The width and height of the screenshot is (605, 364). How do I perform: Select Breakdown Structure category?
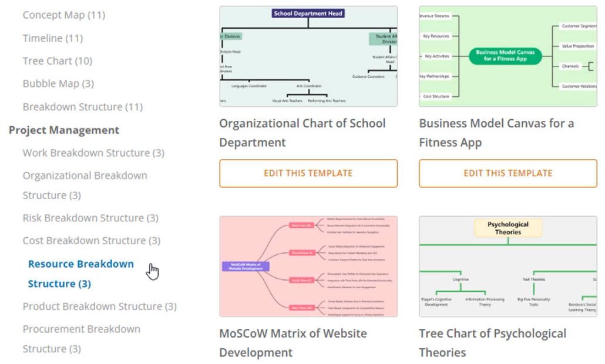tap(82, 107)
